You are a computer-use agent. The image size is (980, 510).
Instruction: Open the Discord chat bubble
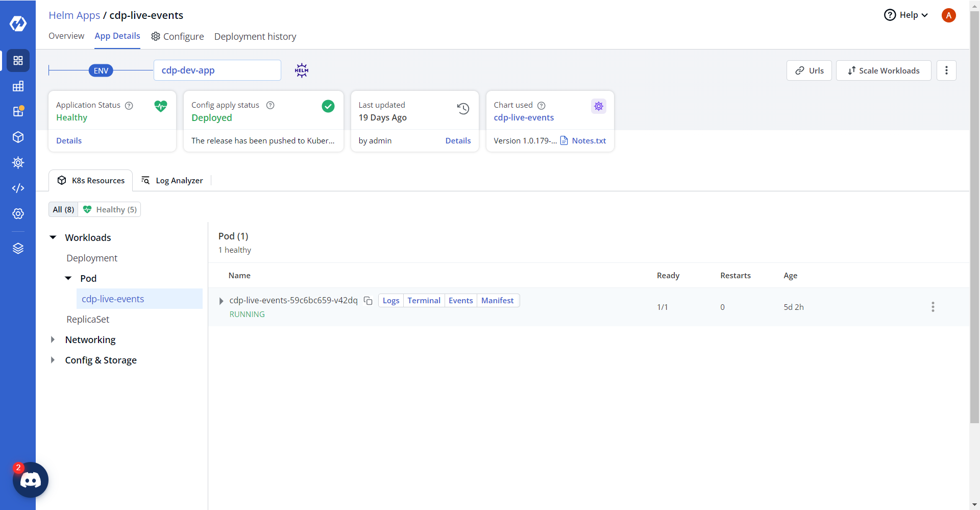pos(31,480)
